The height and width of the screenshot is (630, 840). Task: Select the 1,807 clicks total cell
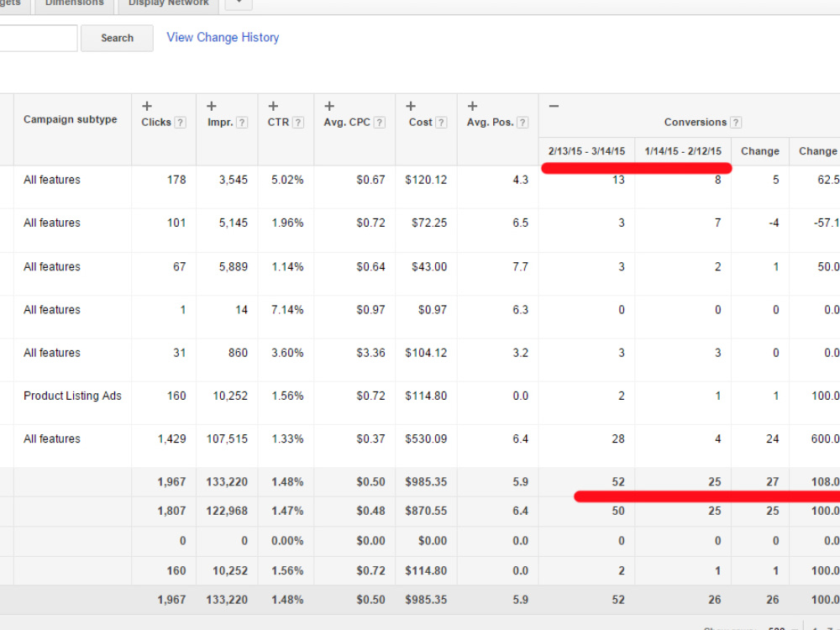(171, 511)
